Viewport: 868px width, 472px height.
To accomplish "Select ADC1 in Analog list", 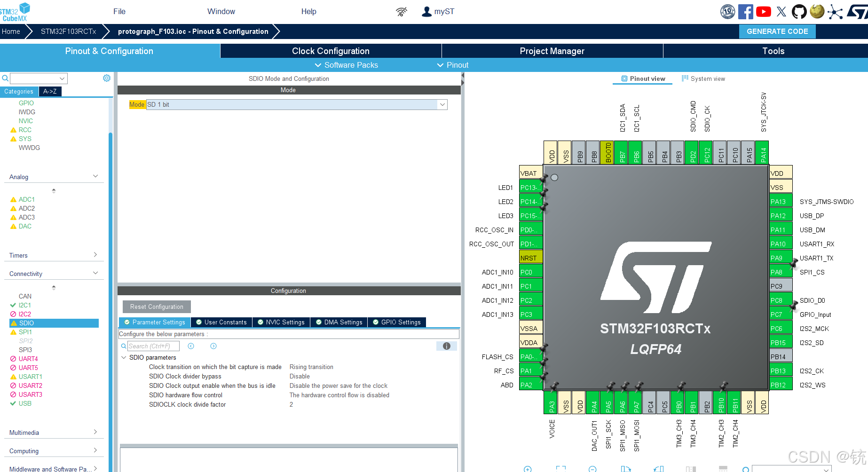I will [x=27, y=199].
